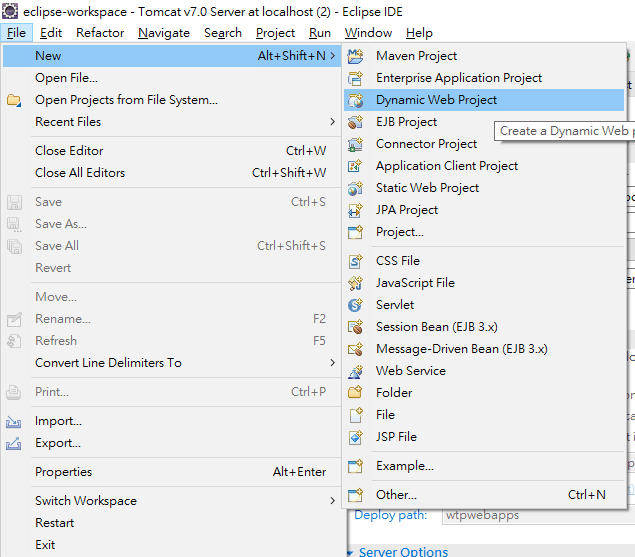Click the Static Web Project icon
Image resolution: width=635 pixels, height=557 pixels.
[356, 188]
